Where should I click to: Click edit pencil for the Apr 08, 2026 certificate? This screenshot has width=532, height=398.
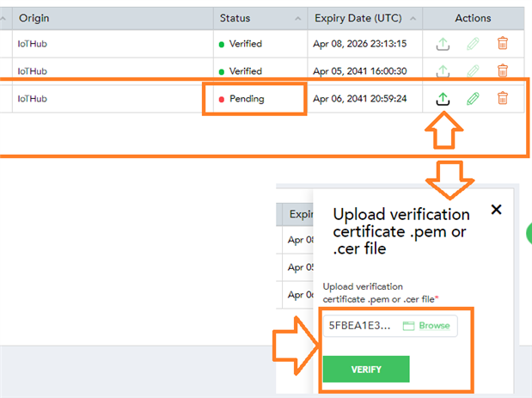(473, 44)
